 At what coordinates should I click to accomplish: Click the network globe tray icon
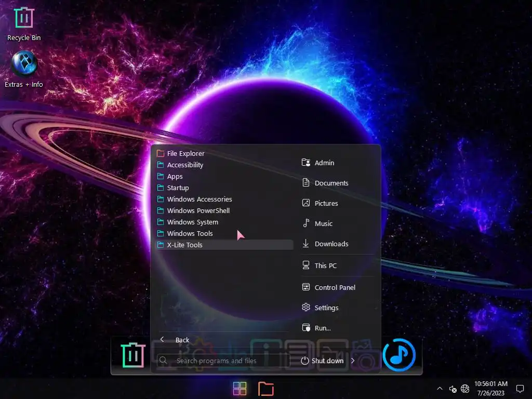[x=465, y=389]
